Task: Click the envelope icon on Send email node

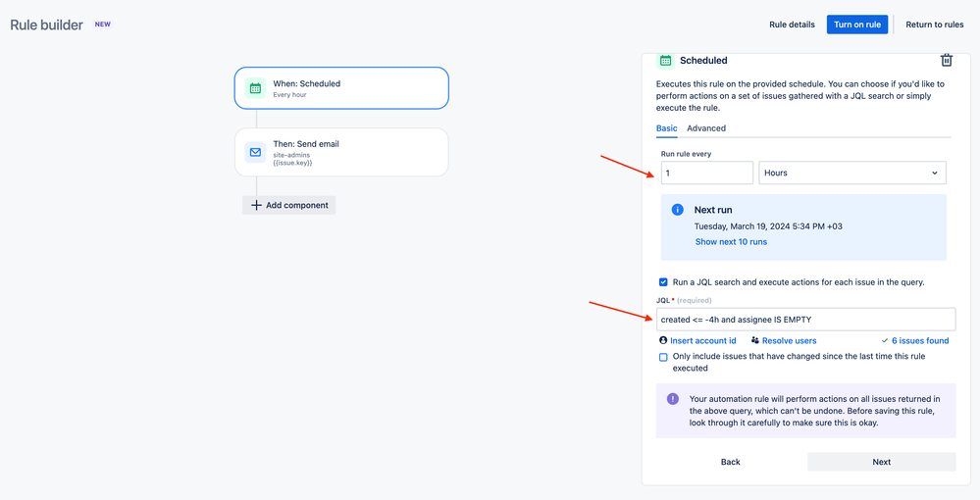Action: coord(255,152)
